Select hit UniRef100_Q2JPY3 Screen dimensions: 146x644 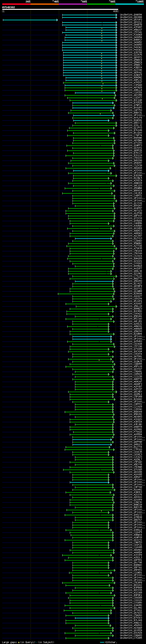click(x=131, y=128)
